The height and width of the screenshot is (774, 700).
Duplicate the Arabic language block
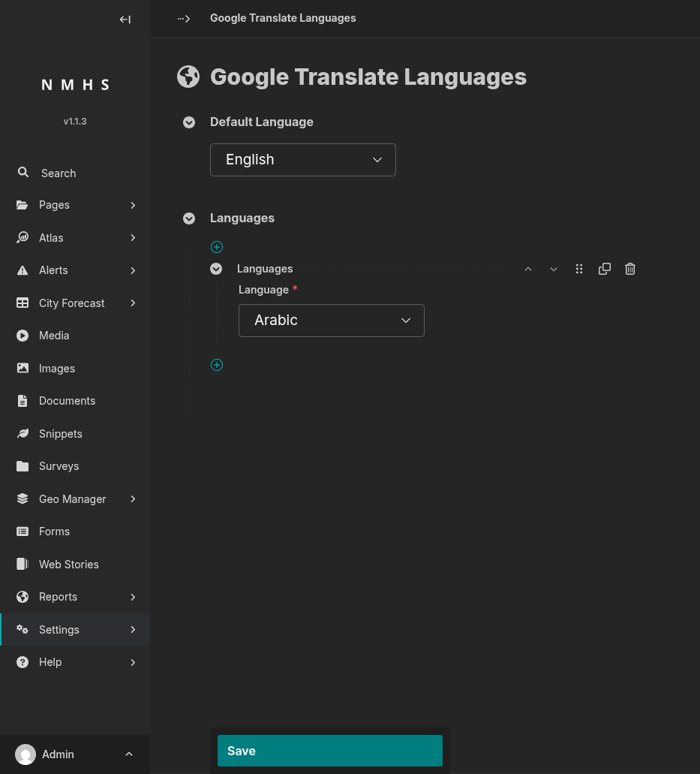[604, 269]
